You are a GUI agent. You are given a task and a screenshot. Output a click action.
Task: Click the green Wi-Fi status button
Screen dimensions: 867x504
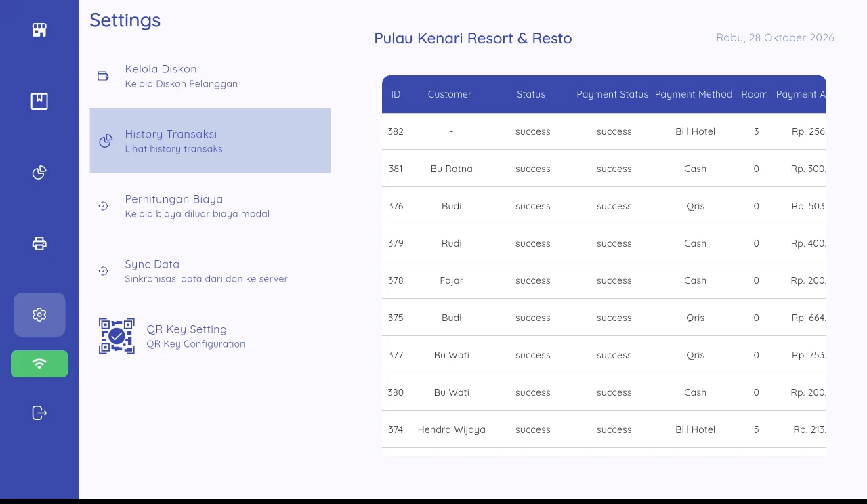tap(39, 364)
